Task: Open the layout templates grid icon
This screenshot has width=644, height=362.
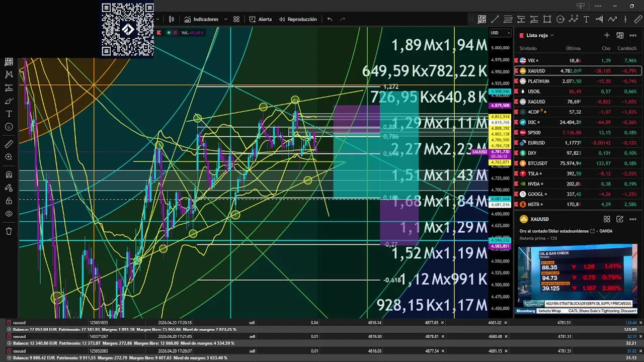Action: pos(236,19)
